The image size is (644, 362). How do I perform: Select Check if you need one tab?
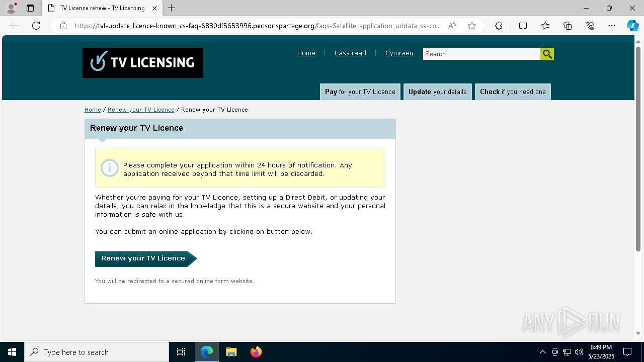[513, 92]
